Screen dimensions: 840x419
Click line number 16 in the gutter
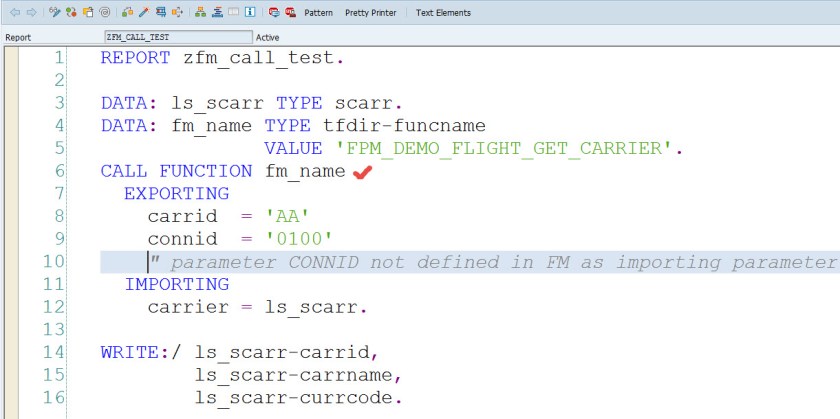53,397
